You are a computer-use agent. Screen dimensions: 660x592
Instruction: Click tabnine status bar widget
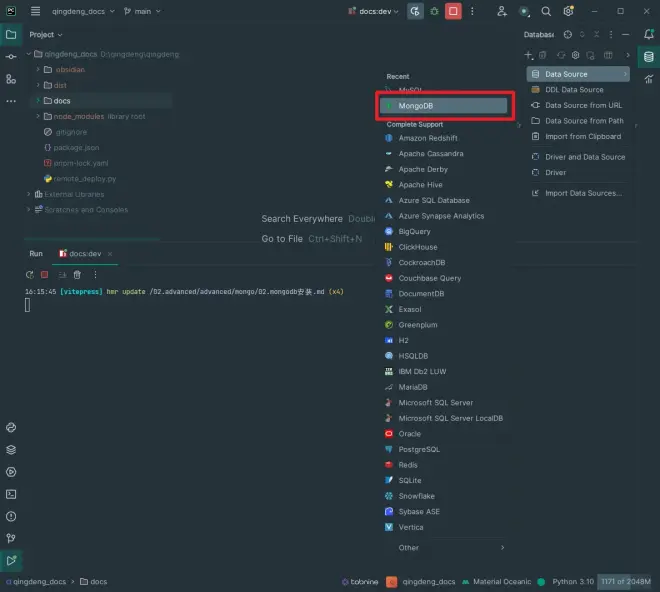tap(360, 581)
